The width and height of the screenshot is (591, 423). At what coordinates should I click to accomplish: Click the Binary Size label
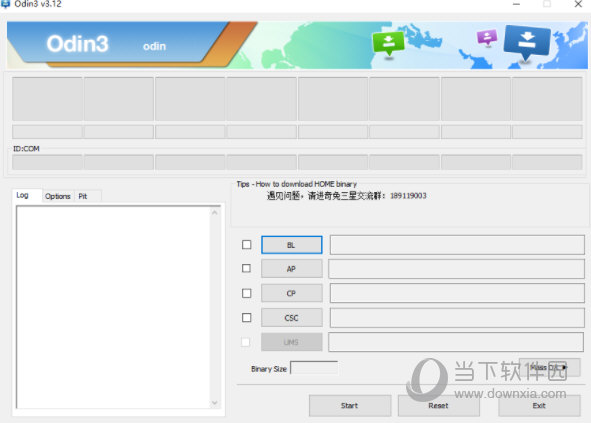pyautogui.click(x=269, y=369)
